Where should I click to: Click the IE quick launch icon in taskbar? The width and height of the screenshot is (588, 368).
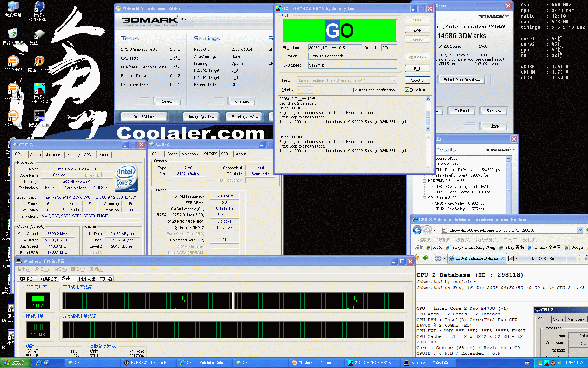point(39,363)
